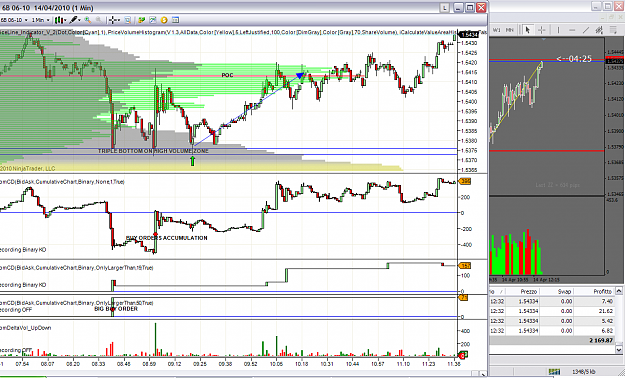
Task: Select the MN timeframe in right window
Action: click(509, 30)
